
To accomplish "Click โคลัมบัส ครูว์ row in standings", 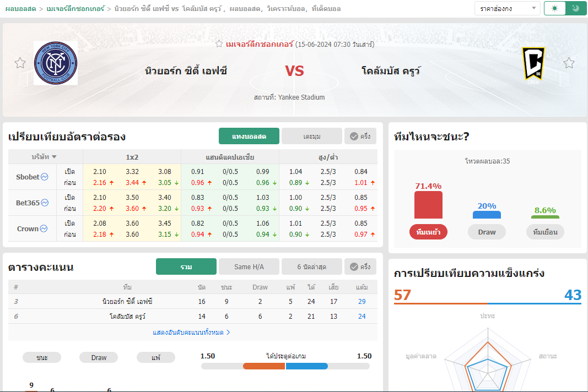I will 193,317.
